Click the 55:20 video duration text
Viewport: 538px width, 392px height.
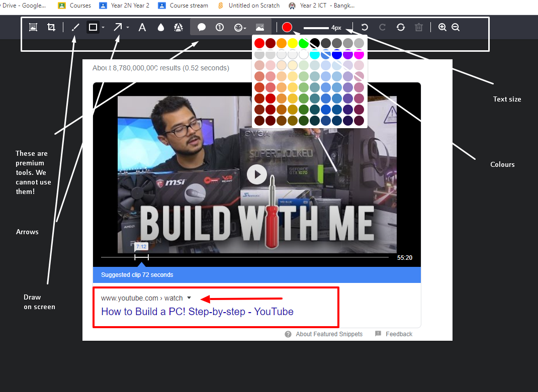[x=405, y=257]
